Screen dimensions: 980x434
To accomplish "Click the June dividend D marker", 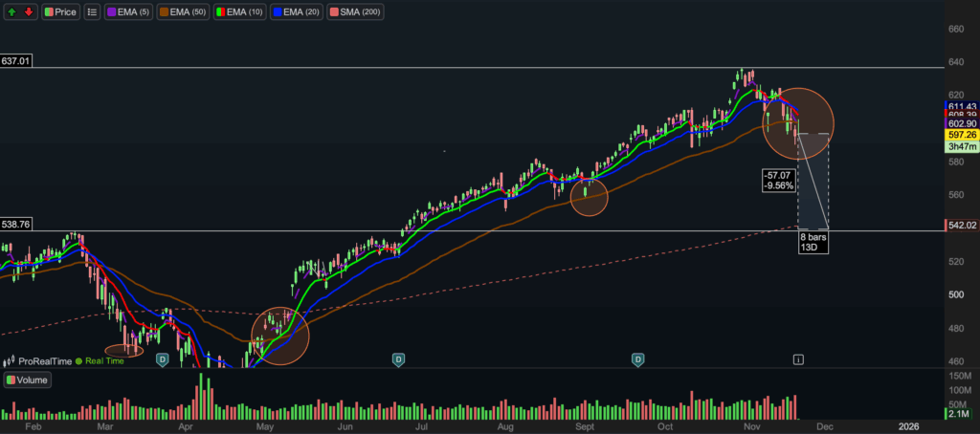I will [398, 359].
